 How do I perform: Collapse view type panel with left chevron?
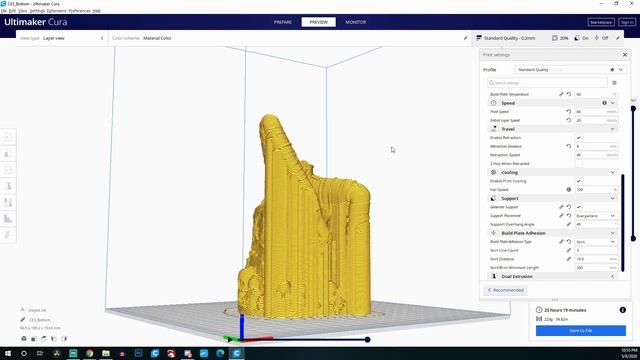point(102,38)
